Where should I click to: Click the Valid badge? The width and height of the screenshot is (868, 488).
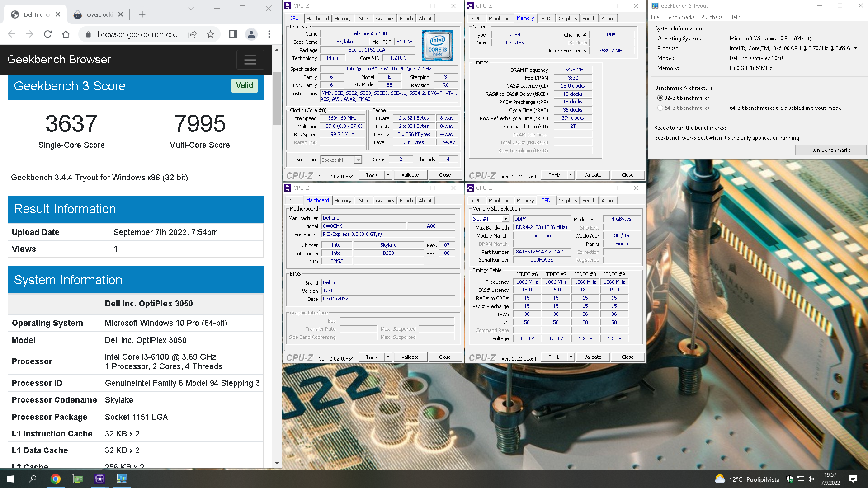tap(244, 85)
